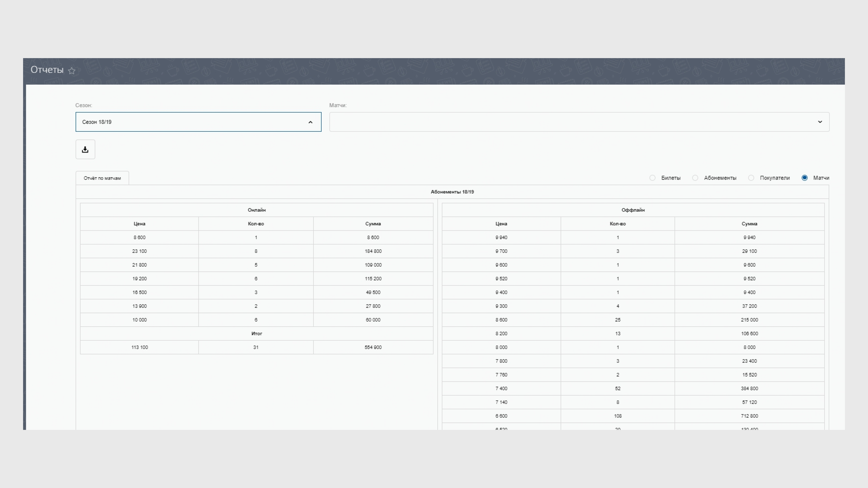Click the 384 800 offline sum cell
Screen dimensions: 868x488
pyautogui.click(x=749, y=389)
